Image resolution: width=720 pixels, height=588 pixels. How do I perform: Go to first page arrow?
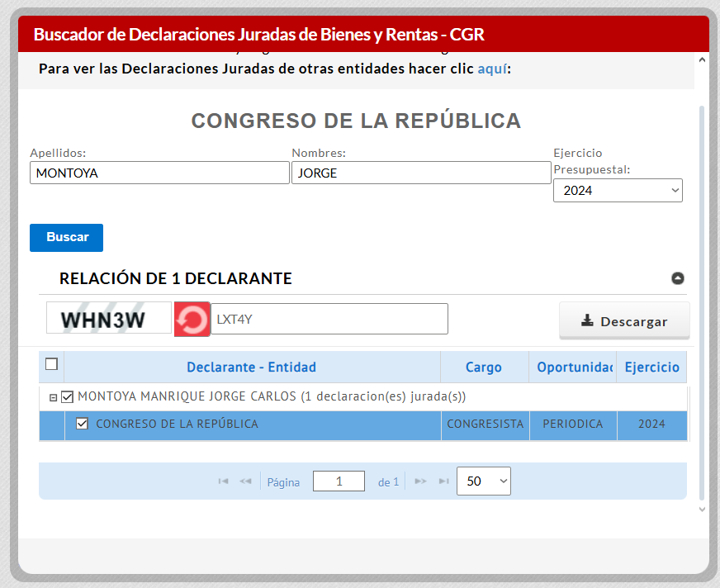pyautogui.click(x=223, y=481)
